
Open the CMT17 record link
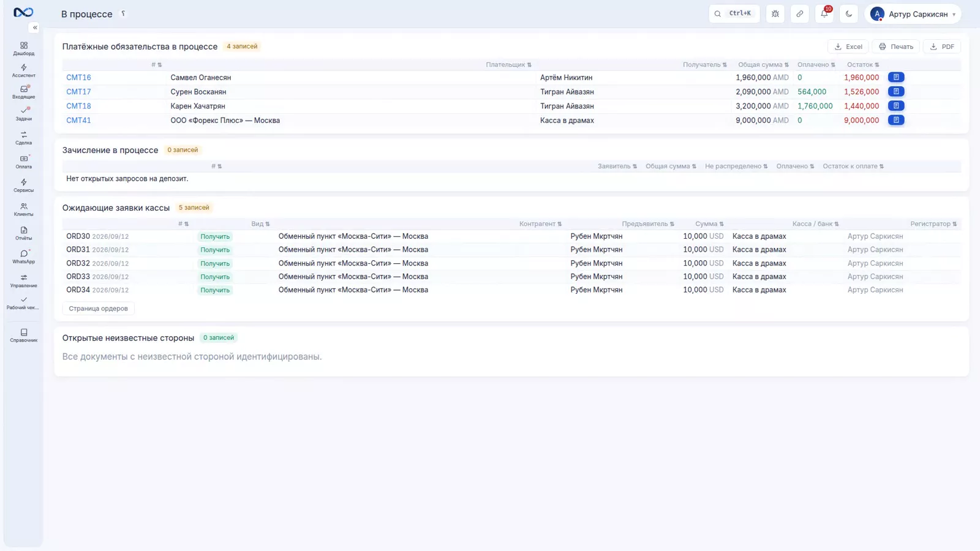78,92
